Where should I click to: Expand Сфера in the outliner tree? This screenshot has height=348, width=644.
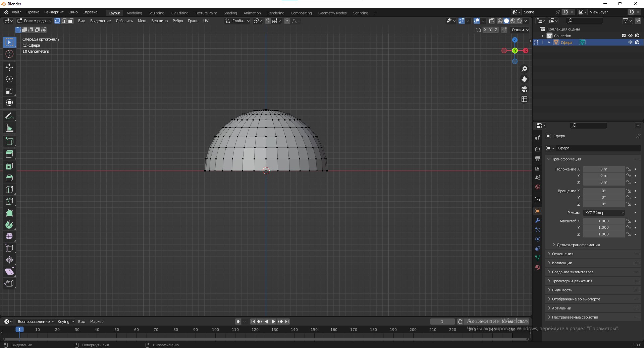point(549,42)
